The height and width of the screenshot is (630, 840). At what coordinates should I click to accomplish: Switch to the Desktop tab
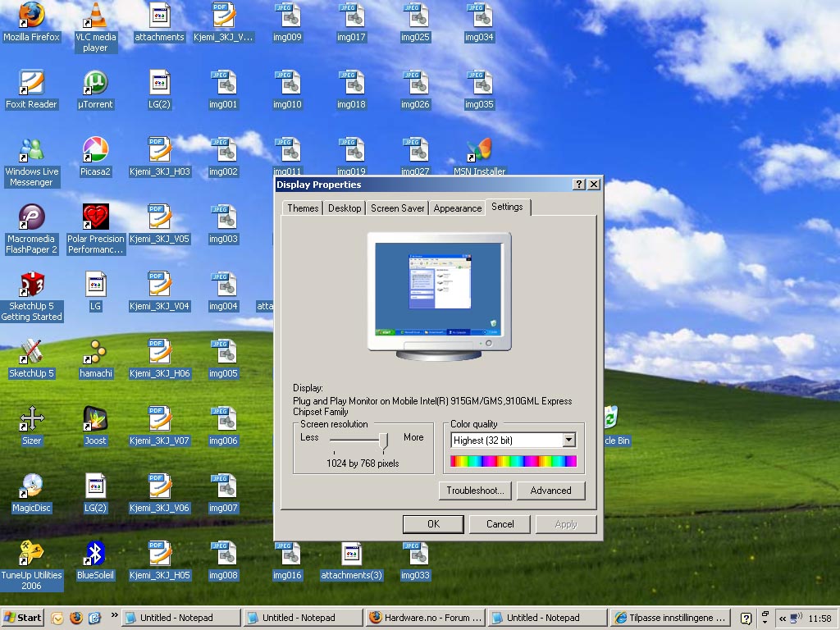click(345, 208)
